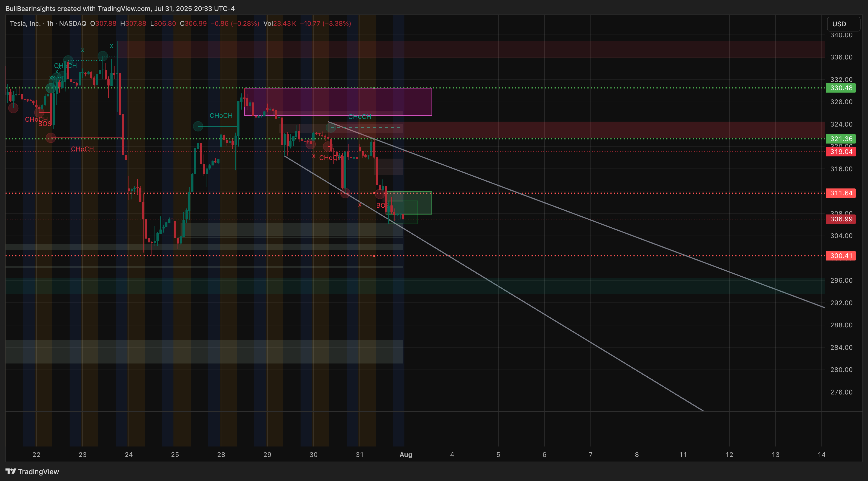This screenshot has width=868, height=481.
Task: Click the 292.00 price axis tick
Action: (841, 303)
